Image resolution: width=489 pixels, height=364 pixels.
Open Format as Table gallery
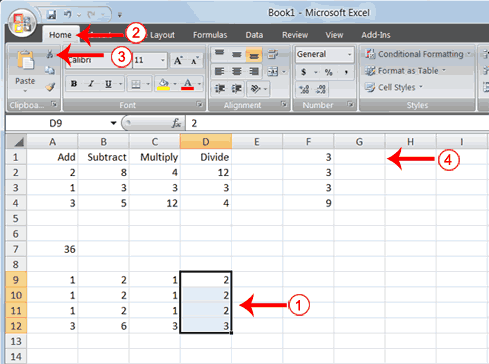point(405,71)
